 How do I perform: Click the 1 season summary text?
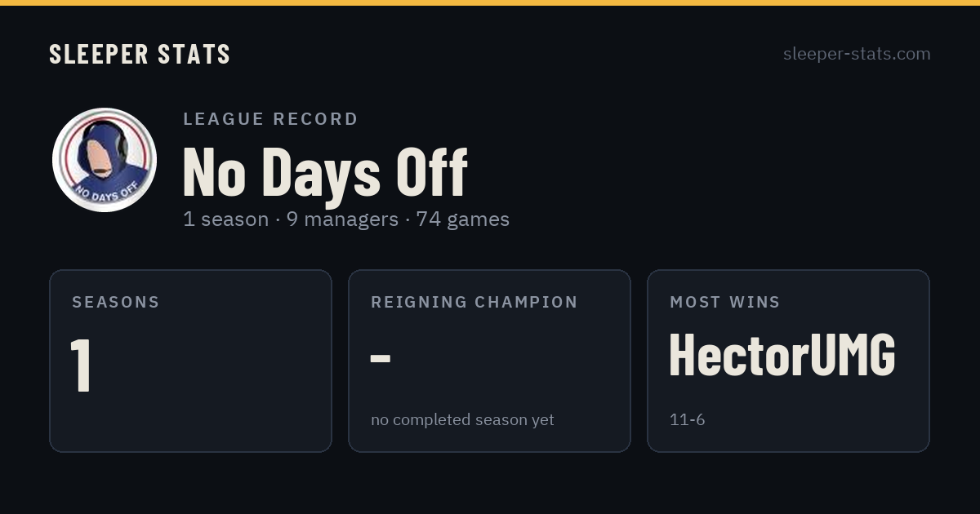(x=226, y=219)
